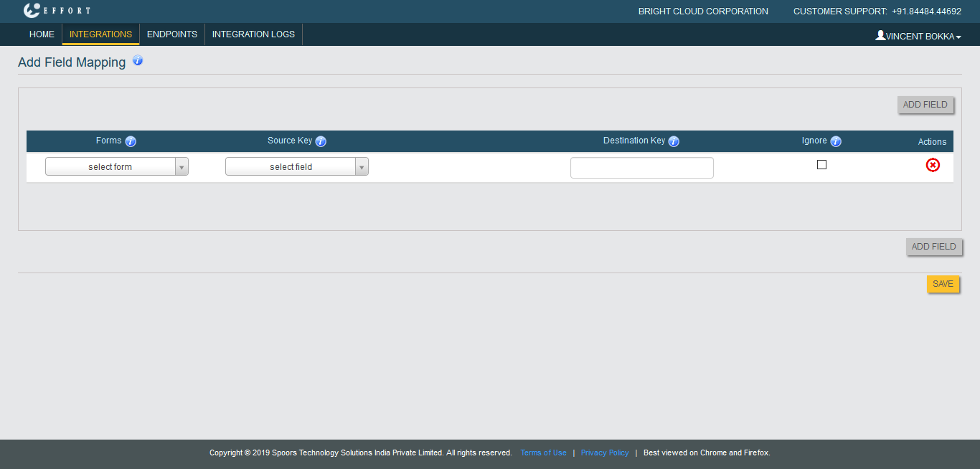Click the Source Key info icon
The width and height of the screenshot is (980, 469).
[x=321, y=141]
